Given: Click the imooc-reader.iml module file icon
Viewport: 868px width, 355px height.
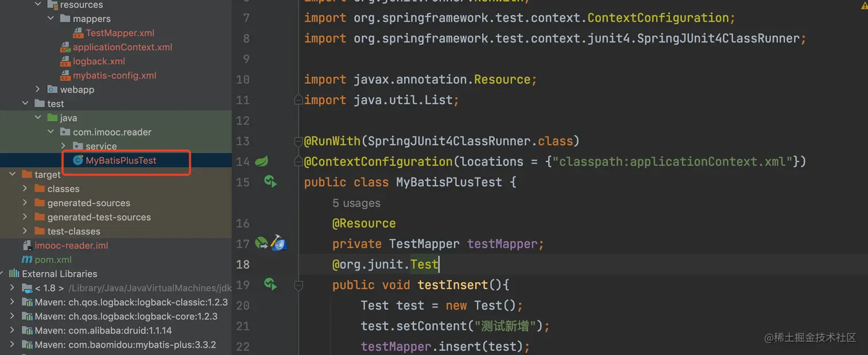Looking at the screenshot, I should [x=27, y=245].
